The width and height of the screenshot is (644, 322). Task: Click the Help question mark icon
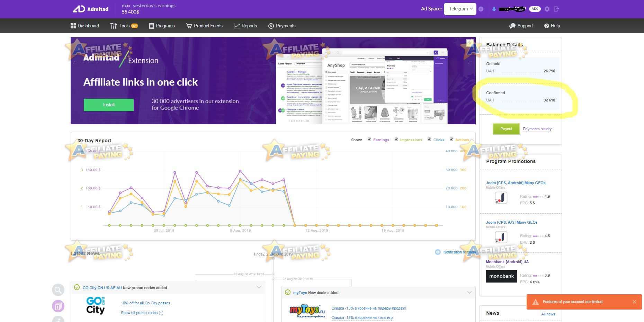pyautogui.click(x=547, y=26)
